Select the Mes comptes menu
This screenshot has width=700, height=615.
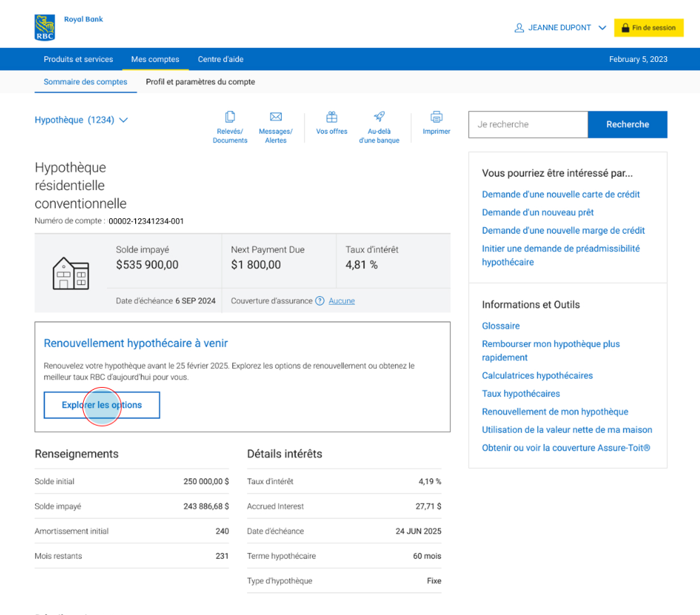(x=155, y=59)
